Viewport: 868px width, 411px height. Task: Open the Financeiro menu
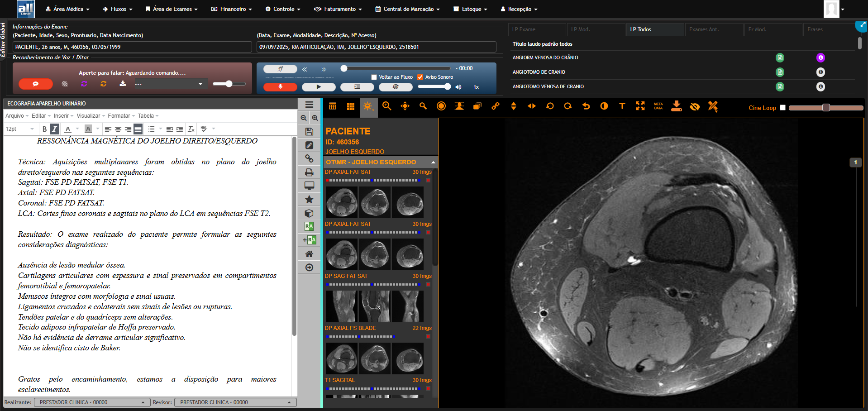231,9
